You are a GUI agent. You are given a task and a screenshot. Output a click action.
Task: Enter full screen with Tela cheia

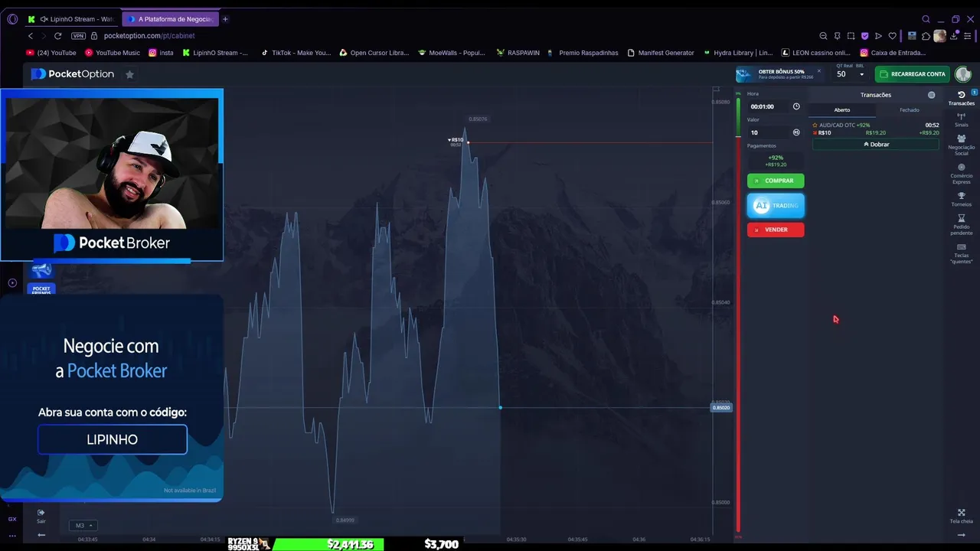(961, 516)
